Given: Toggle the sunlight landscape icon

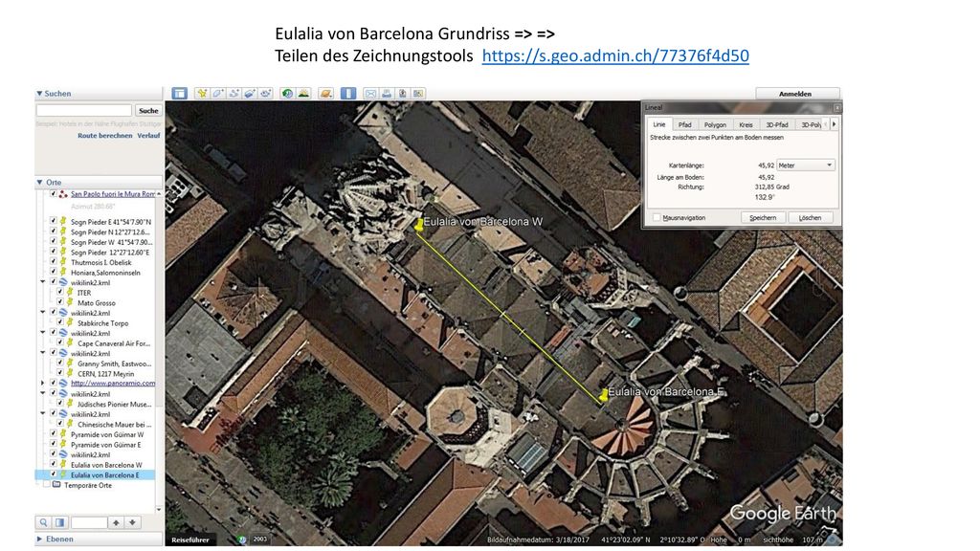Looking at the screenshot, I should click(x=303, y=94).
